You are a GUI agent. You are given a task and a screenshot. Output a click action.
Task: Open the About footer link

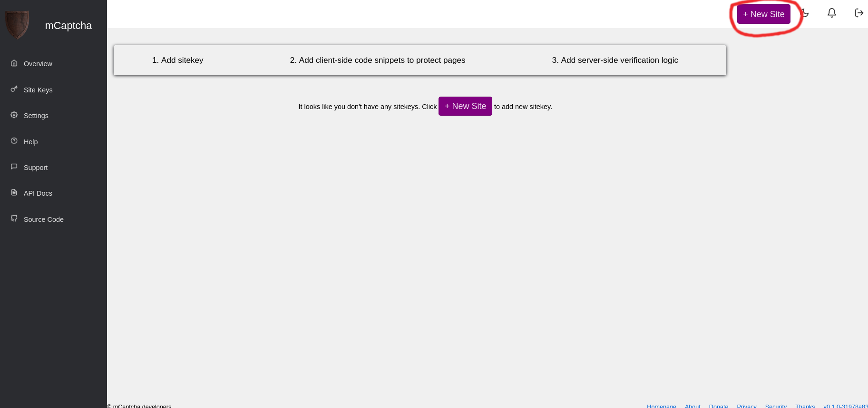[x=692, y=406]
